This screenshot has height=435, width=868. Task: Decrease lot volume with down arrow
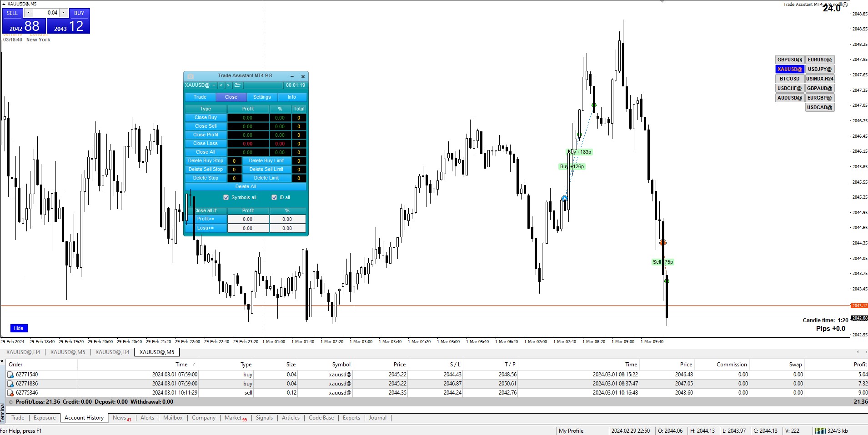(28, 13)
